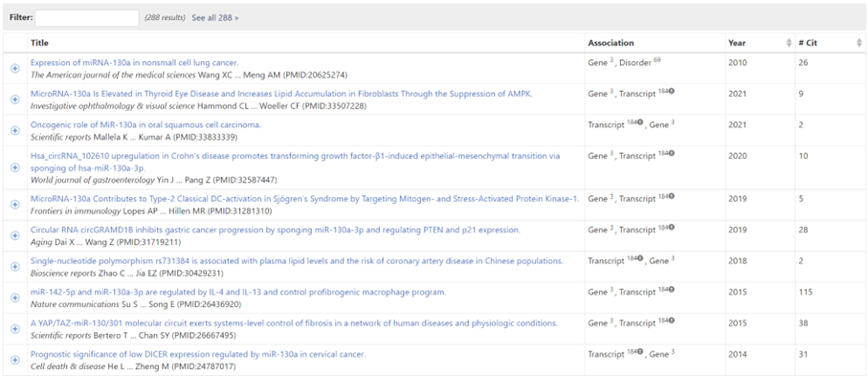Sort table by # Cit column arrows
The height and width of the screenshot is (376, 868).
click(858, 43)
